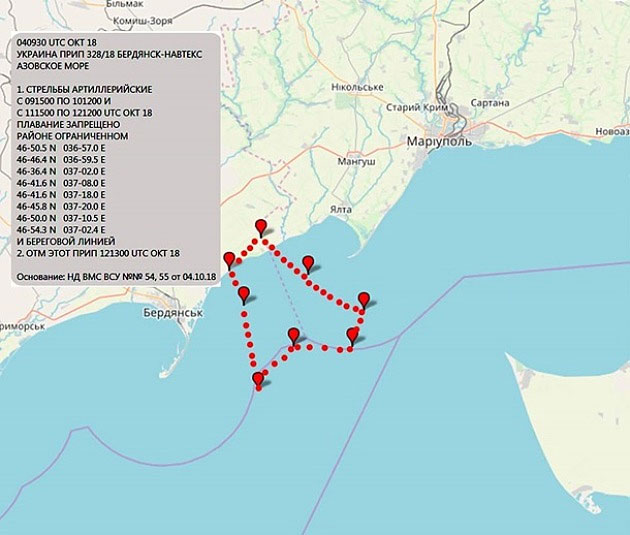The image size is (630, 535).
Task: Select the westernmost red pin on the coastline
Action: 229,260
